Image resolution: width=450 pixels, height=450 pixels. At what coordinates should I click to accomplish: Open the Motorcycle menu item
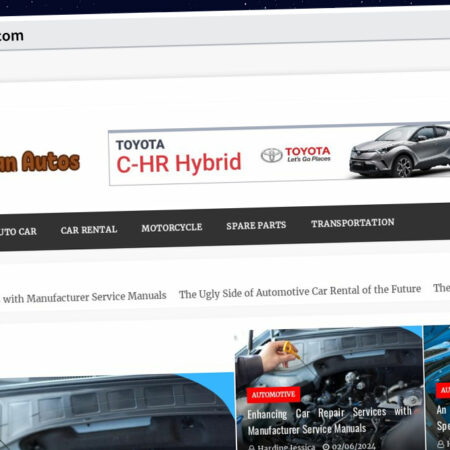coord(172,227)
